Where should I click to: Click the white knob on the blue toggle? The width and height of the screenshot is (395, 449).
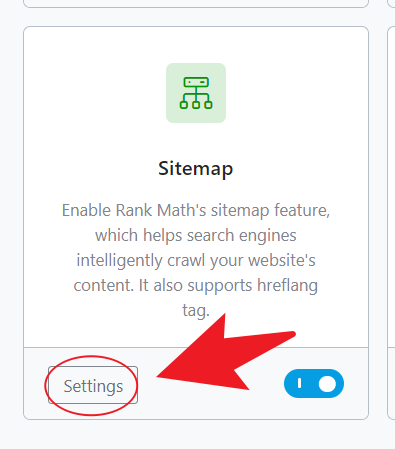[327, 384]
